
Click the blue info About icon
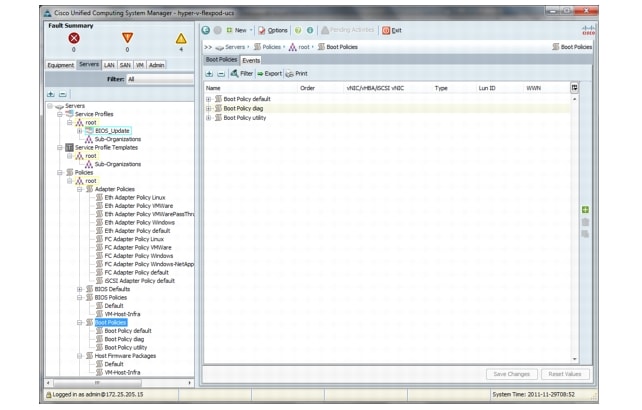pos(310,30)
